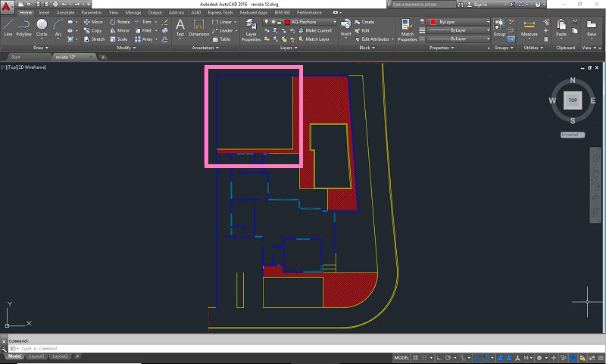Toggle grid display in status bar

click(415, 358)
